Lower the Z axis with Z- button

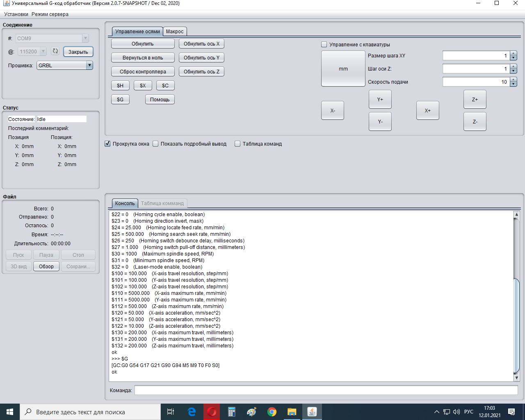point(475,122)
